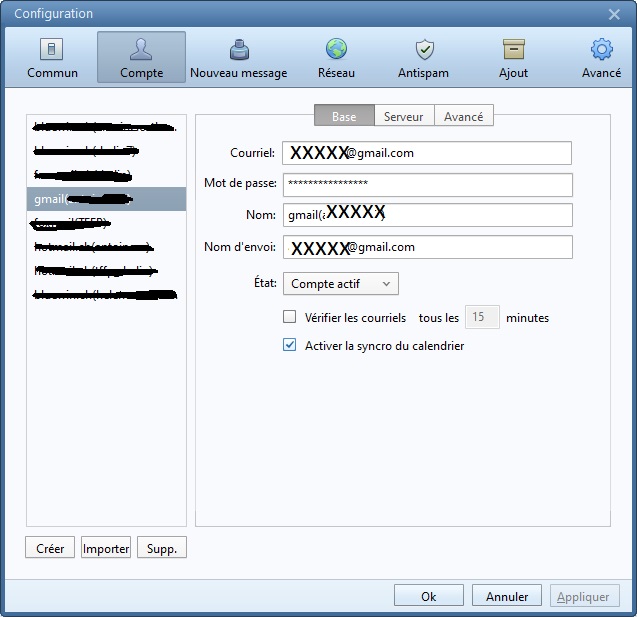Open the Ajout archive box section
637x617 pixels.
pyautogui.click(x=513, y=58)
